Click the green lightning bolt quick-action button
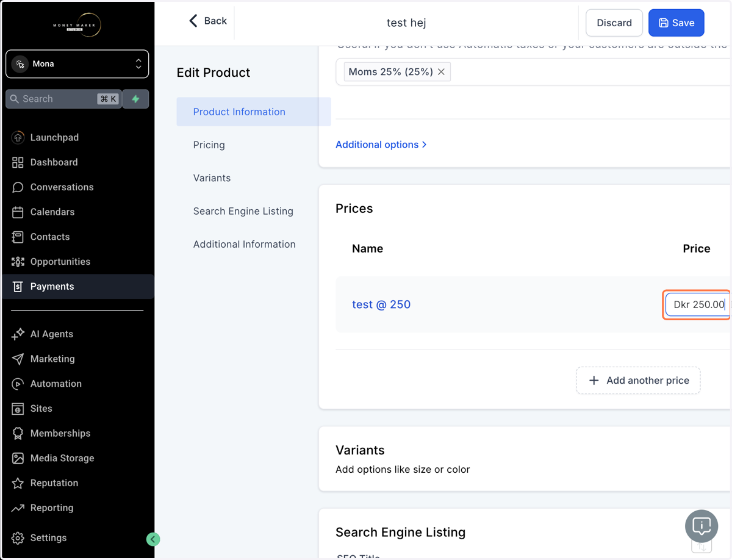Screen dimensions: 732x560 135,99
